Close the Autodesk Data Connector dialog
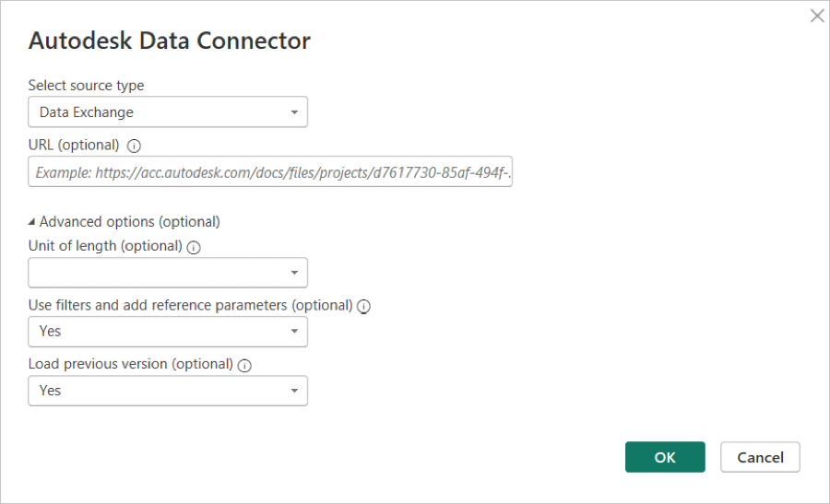This screenshot has width=830, height=504. pyautogui.click(x=817, y=16)
